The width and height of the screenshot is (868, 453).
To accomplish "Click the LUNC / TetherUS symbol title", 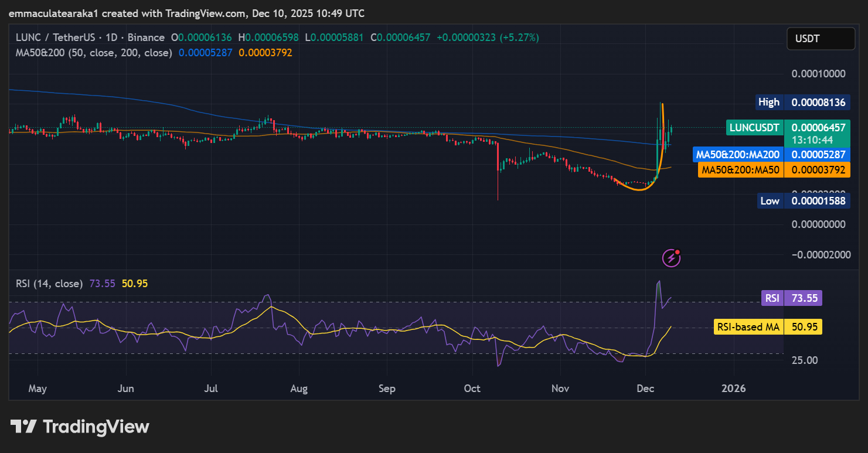I will coord(56,38).
